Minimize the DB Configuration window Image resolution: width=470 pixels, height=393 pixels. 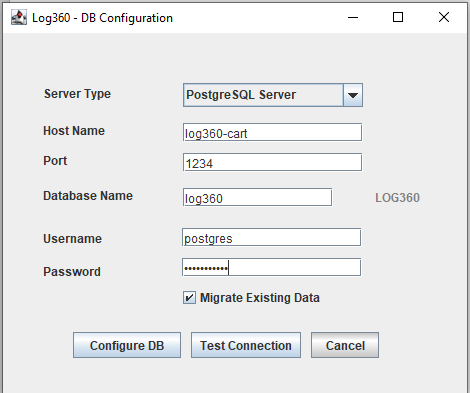(x=353, y=17)
